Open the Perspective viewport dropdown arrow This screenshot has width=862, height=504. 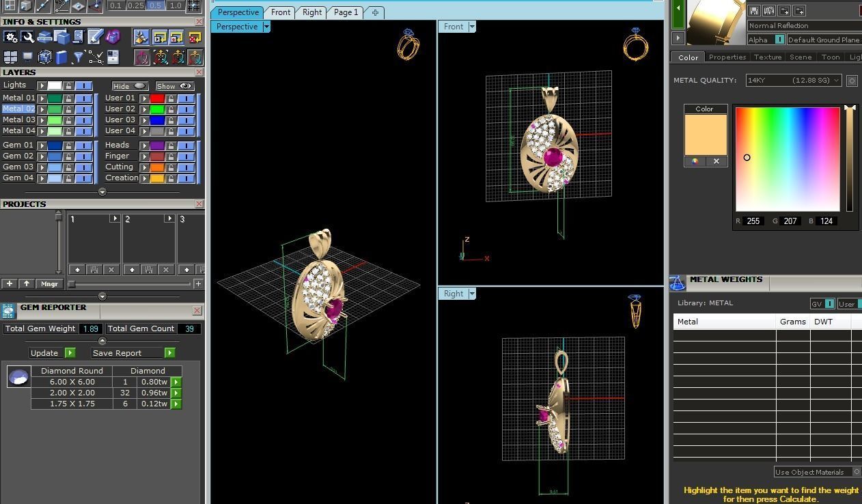point(266,27)
